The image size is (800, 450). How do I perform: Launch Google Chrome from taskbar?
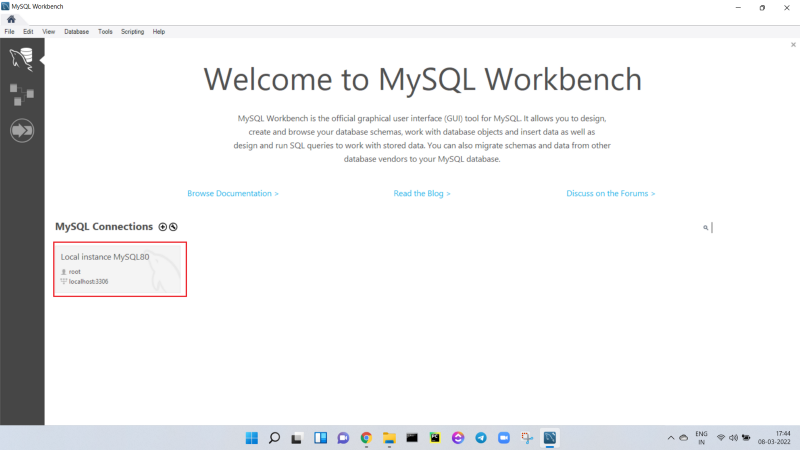(x=366, y=438)
